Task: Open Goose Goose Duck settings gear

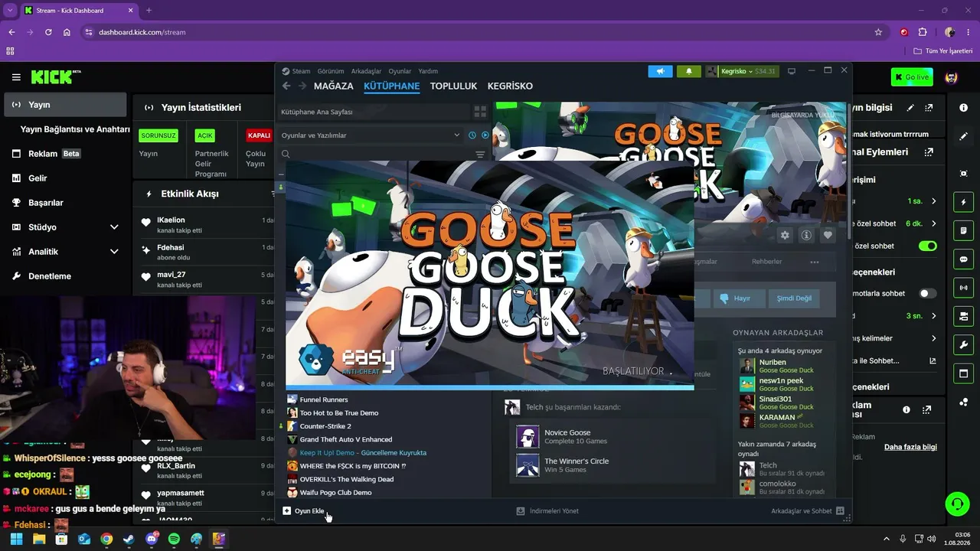Action: (x=785, y=236)
